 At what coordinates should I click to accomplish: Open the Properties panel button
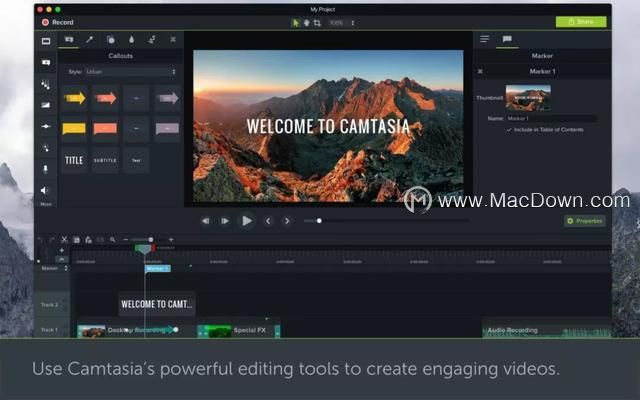point(585,221)
